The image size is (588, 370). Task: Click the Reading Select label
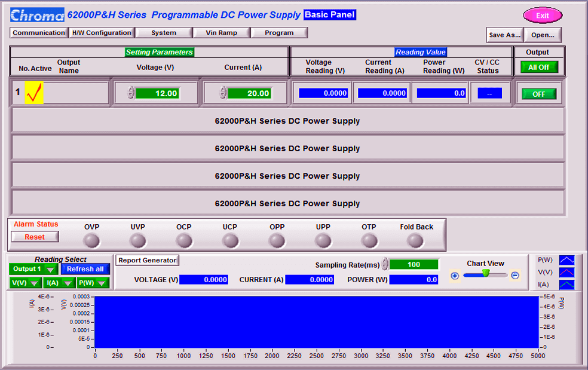tap(60, 259)
